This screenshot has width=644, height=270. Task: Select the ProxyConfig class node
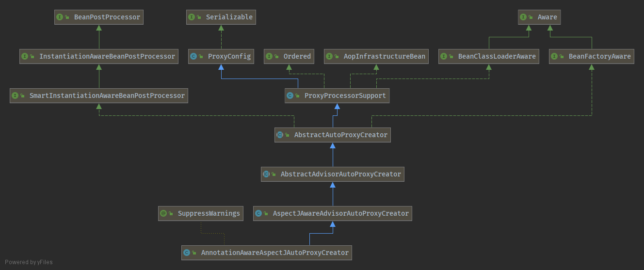[222, 56]
